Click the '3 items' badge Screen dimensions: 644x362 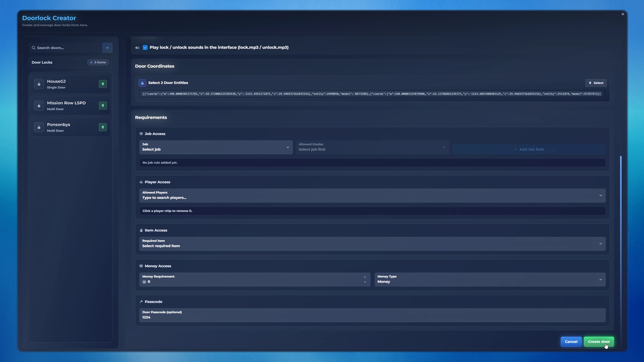[98, 62]
